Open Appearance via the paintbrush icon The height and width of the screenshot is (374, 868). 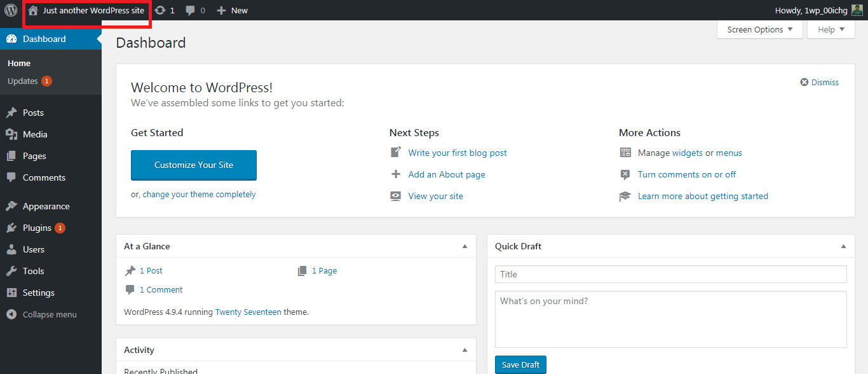click(11, 206)
